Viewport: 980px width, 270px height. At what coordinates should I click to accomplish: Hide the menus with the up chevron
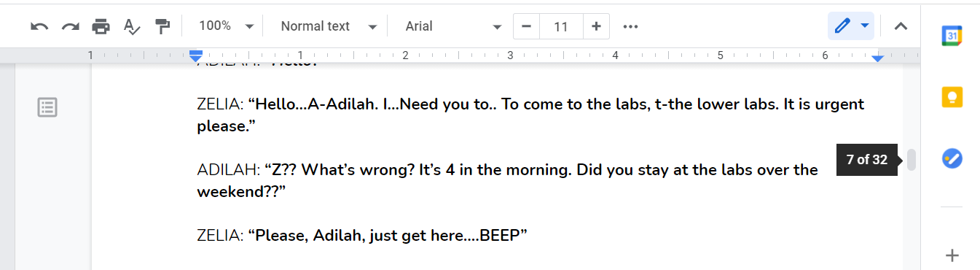pos(901,26)
